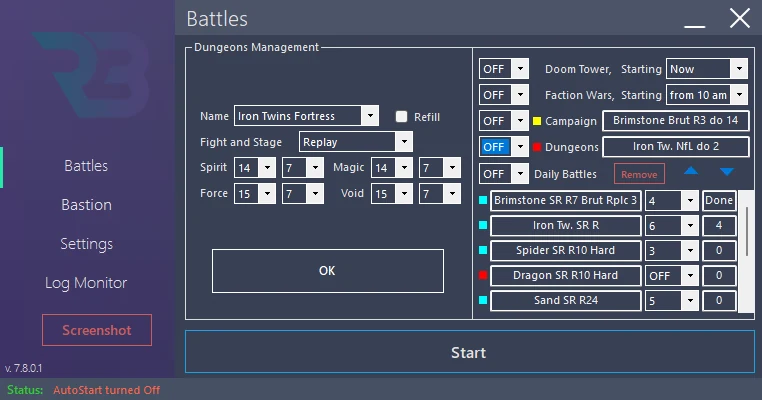Toggle Dungeons OFF dropdown
762x400 pixels.
(x=504, y=147)
